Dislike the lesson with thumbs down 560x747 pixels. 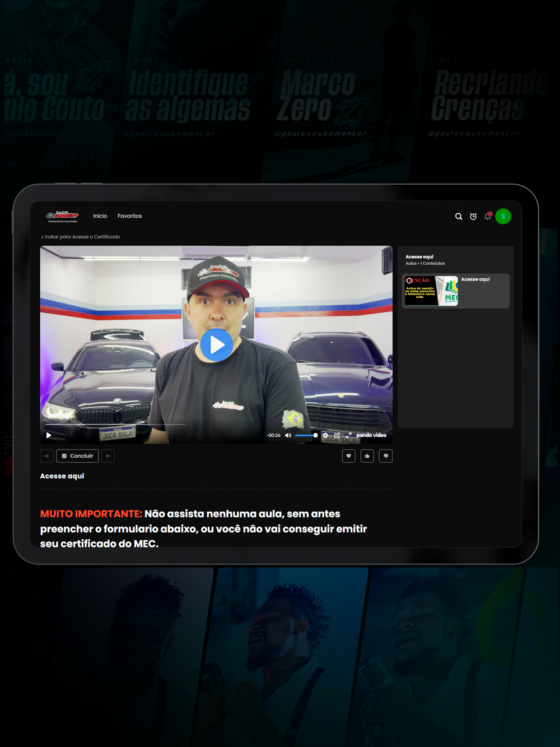[386, 456]
